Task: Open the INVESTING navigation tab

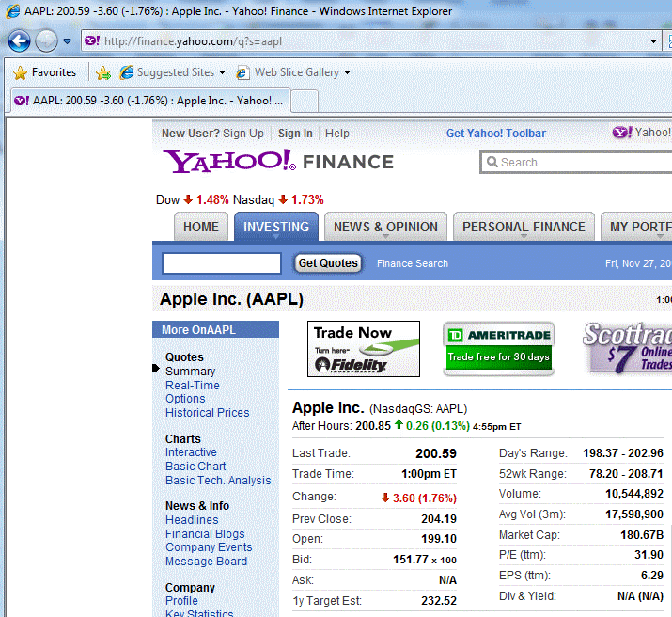Action: point(276,227)
